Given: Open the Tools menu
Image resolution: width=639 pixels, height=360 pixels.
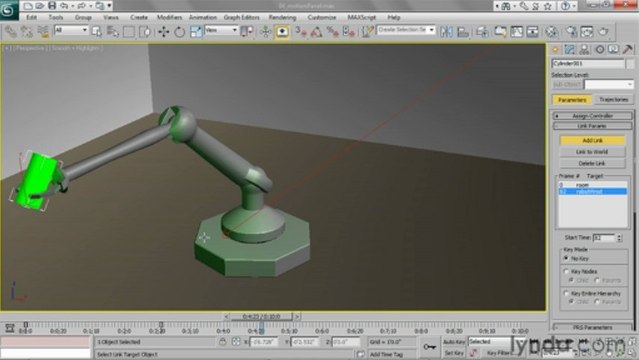Looking at the screenshot, I should (x=56, y=18).
